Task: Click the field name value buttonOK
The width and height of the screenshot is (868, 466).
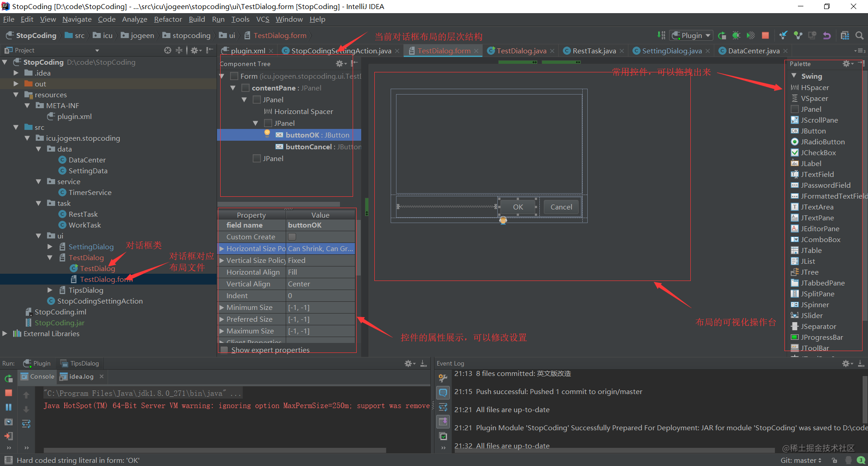Action: point(321,225)
